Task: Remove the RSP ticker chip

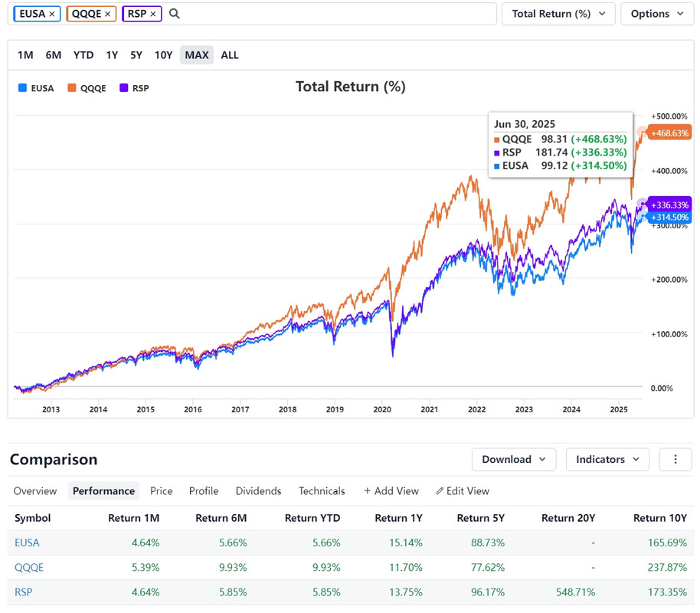Action: point(153,14)
